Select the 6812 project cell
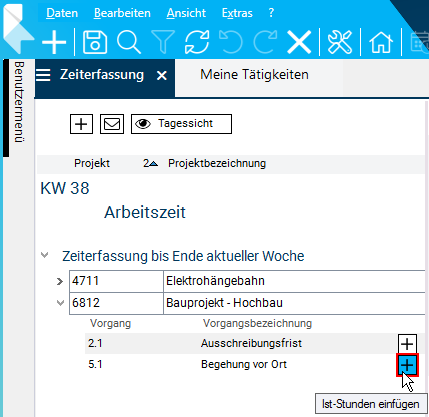 (x=116, y=303)
